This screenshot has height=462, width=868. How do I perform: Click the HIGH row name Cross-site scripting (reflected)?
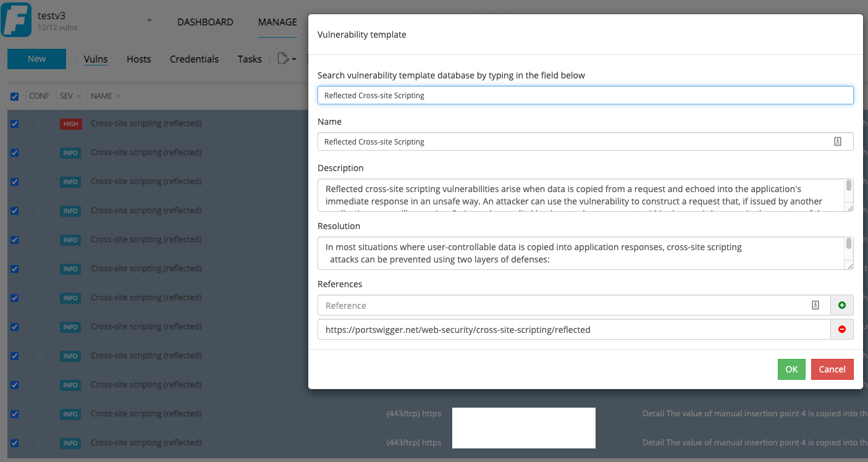tap(146, 124)
